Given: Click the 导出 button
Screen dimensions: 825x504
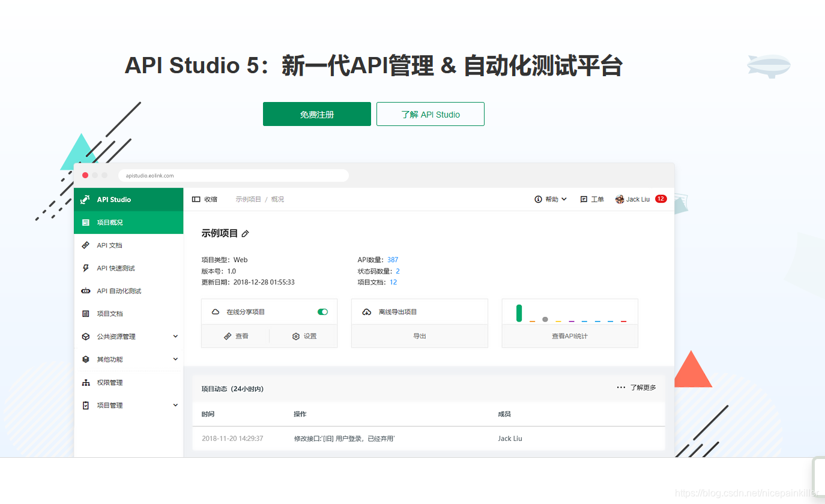Looking at the screenshot, I should 420,336.
